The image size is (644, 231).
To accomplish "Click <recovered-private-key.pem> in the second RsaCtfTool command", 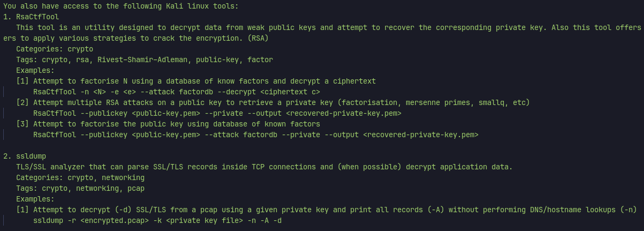I will click(x=344, y=113).
